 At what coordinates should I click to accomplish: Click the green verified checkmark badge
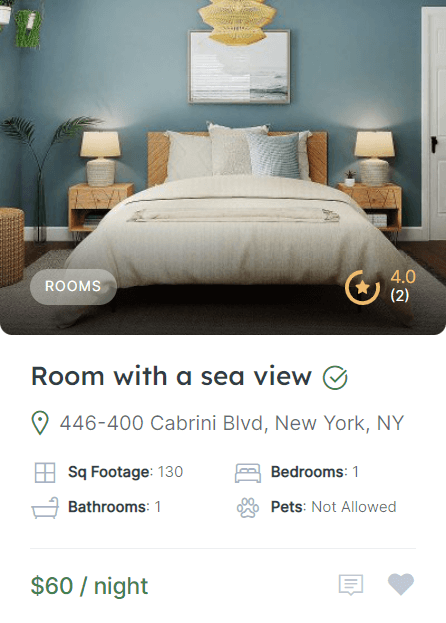click(x=335, y=377)
